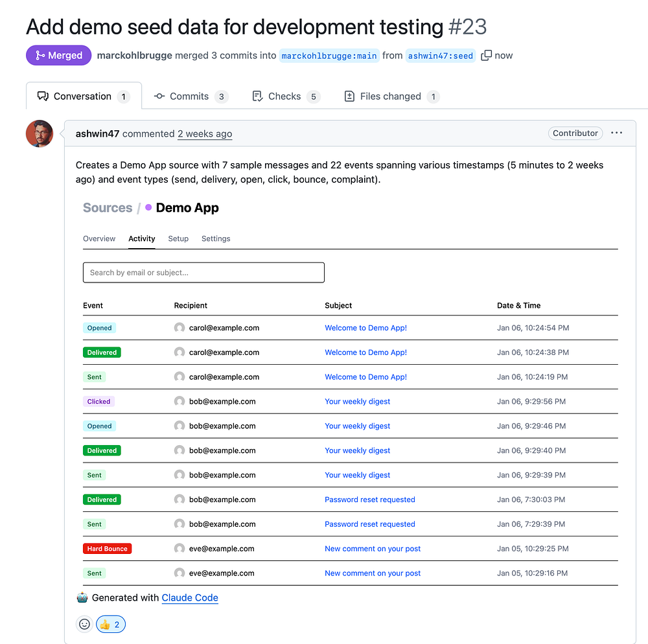Click the copy branch name icon
648x644 pixels.
pos(487,56)
